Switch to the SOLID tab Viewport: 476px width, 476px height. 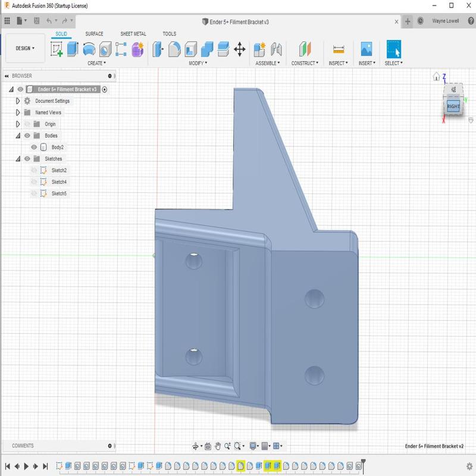61,34
